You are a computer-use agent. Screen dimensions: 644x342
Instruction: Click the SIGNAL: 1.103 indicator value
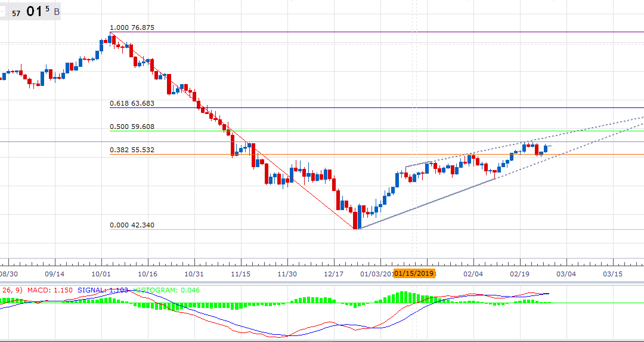[x=103, y=290]
